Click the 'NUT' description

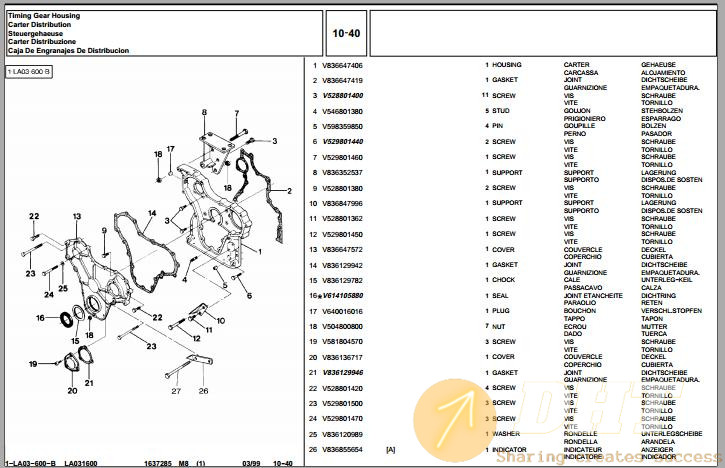pos(499,326)
